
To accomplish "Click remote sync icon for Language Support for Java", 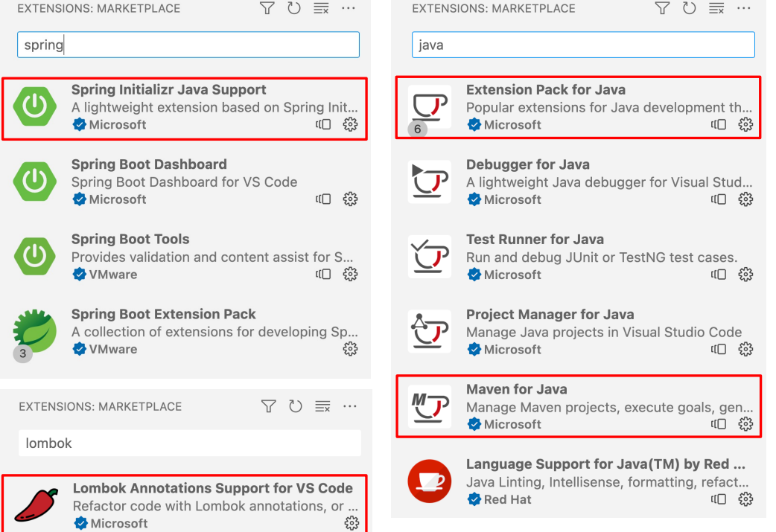I will coord(719,499).
